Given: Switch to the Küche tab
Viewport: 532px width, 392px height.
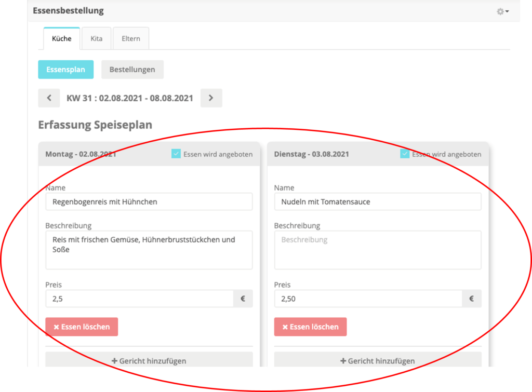Looking at the screenshot, I should click(62, 38).
